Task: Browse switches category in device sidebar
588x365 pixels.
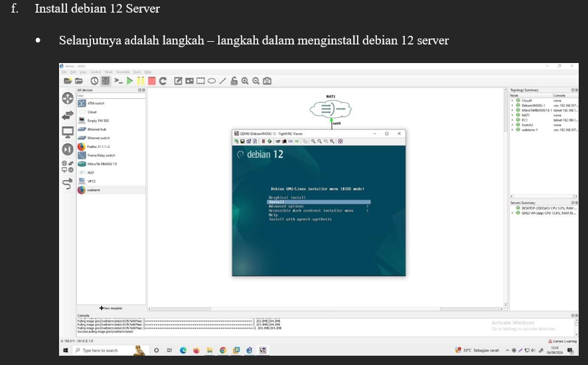Action: coord(68,115)
